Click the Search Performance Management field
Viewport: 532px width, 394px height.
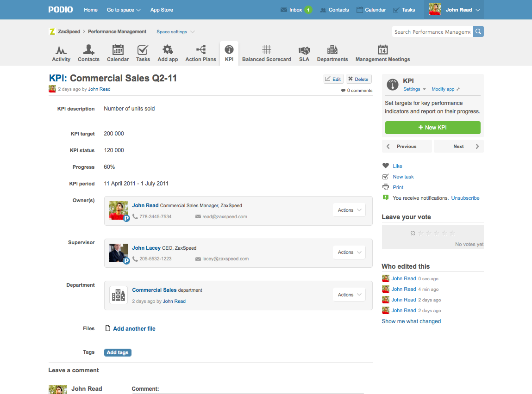432,32
